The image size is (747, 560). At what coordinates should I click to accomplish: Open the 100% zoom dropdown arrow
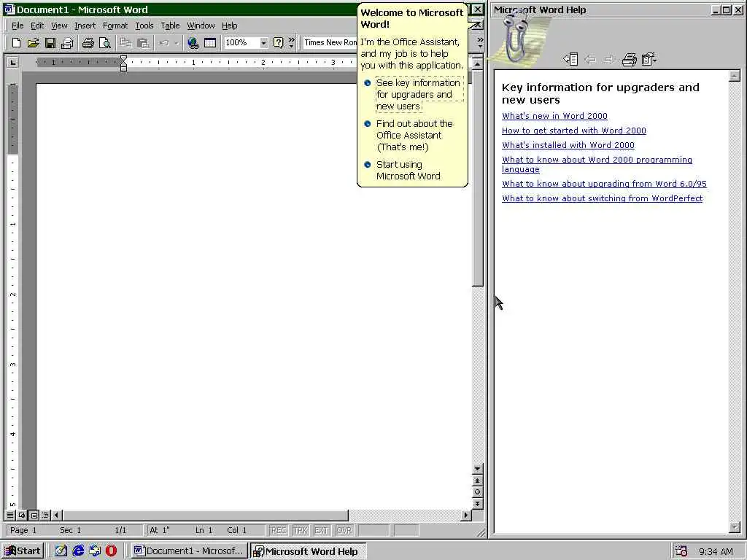(263, 43)
